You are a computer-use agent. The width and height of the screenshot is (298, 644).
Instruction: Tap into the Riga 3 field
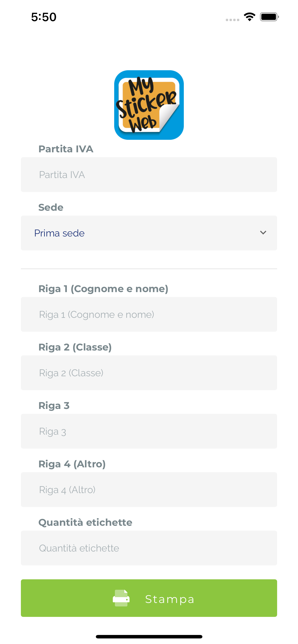pyautogui.click(x=149, y=431)
